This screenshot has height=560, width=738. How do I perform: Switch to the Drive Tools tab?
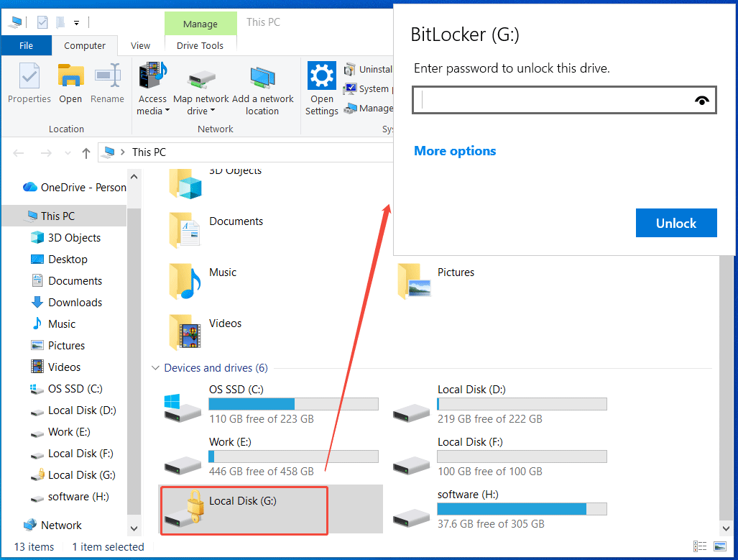(200, 46)
